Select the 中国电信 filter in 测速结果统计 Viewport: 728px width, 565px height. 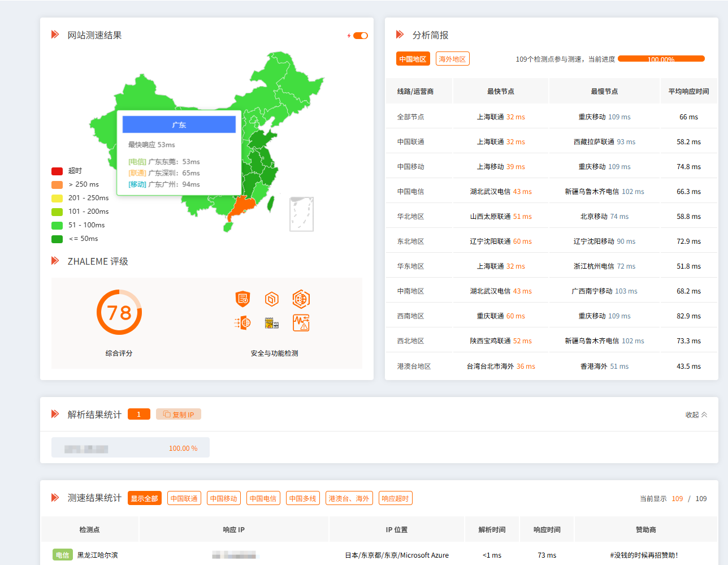[263, 498]
